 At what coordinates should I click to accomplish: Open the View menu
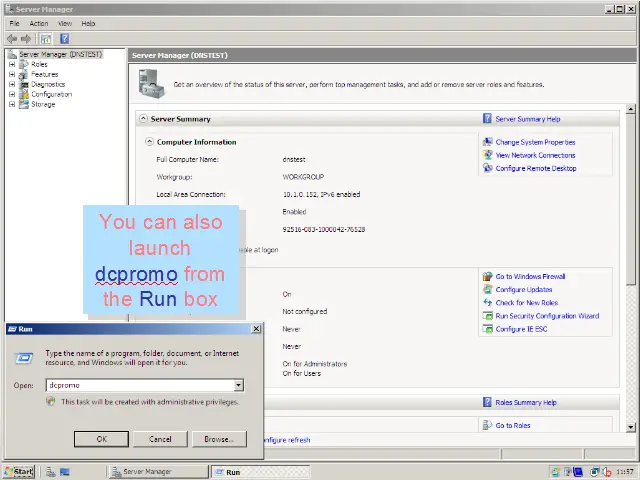(x=65, y=24)
